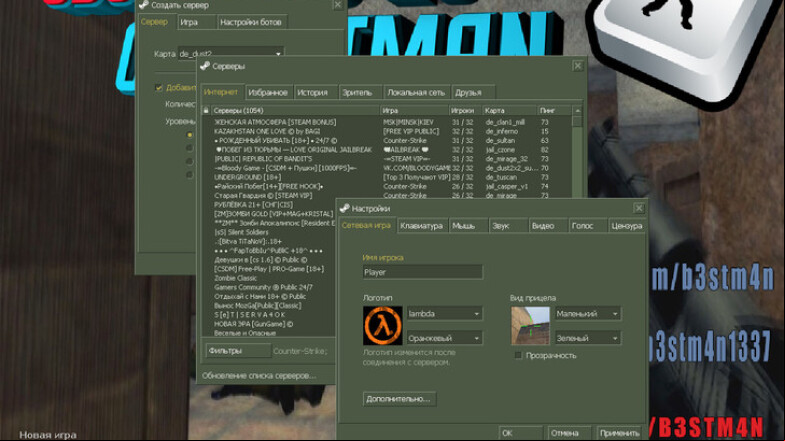Open the Интернет servers tab

[221, 92]
